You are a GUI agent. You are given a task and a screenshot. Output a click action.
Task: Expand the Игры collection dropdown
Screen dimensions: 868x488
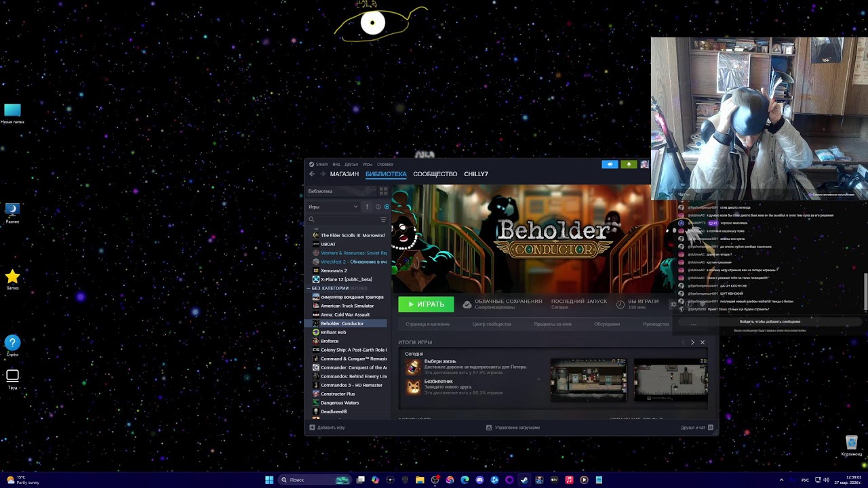coord(333,207)
